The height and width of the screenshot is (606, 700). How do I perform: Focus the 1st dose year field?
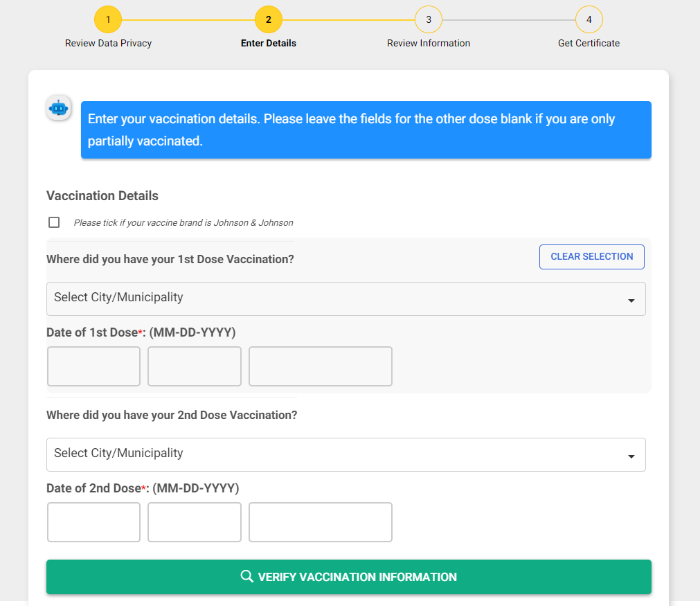321,366
